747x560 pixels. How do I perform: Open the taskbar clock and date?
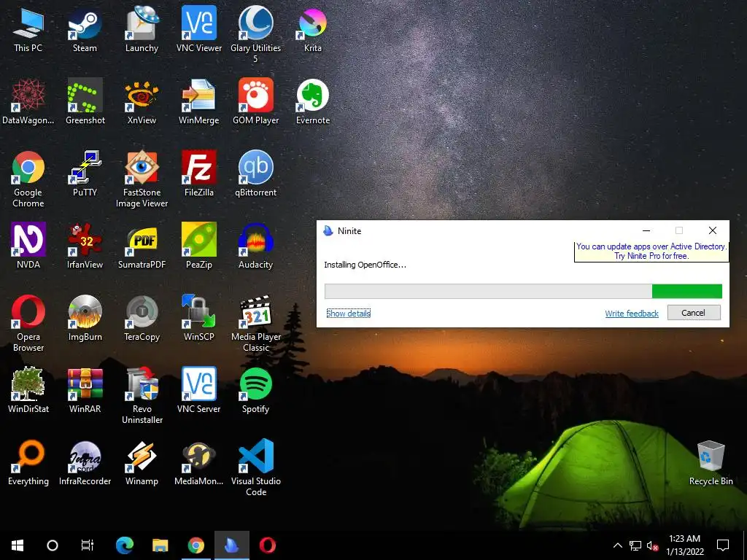point(684,545)
